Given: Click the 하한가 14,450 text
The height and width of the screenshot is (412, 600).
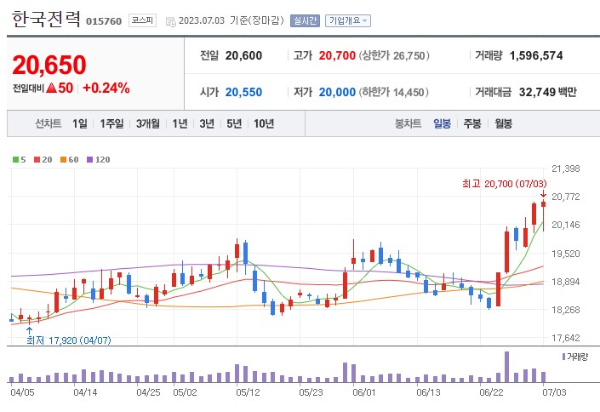Looking at the screenshot, I should coord(394,92).
